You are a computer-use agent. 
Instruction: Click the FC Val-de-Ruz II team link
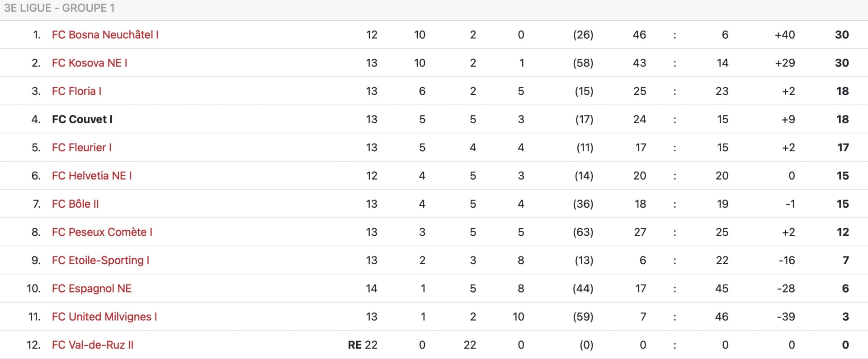coord(93,345)
